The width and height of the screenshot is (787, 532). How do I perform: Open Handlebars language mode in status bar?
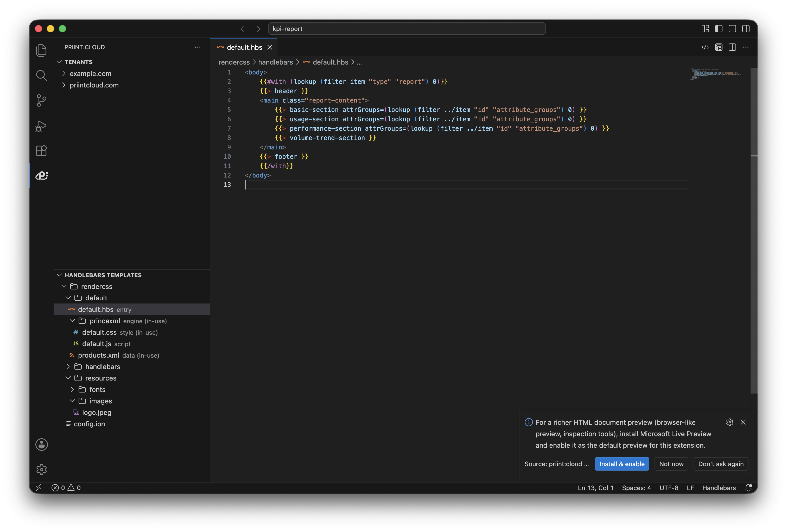[719, 488]
